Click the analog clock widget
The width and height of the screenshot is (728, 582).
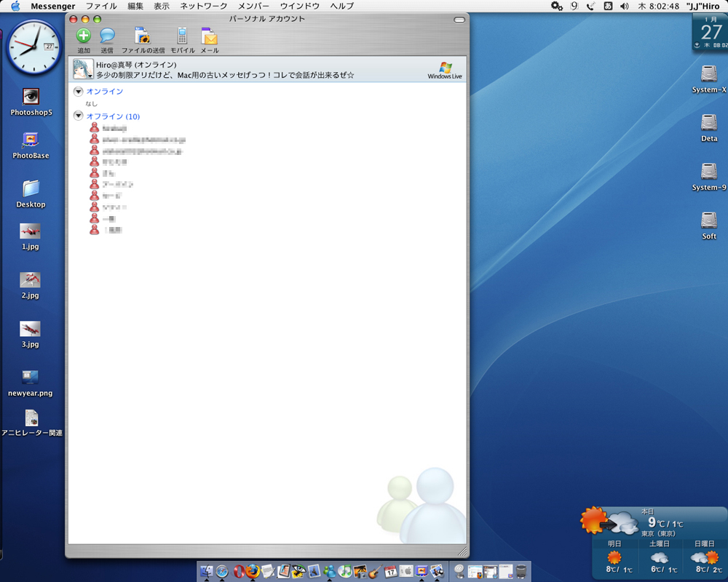coord(34,47)
